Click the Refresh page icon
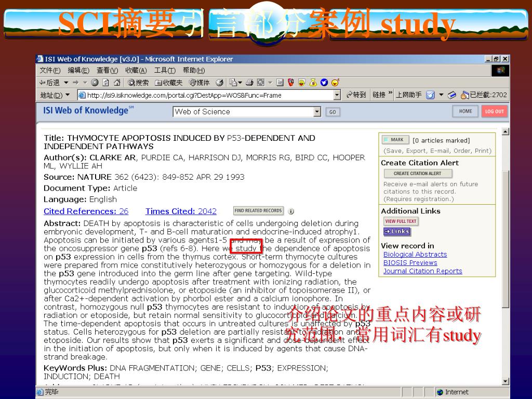 pos(106,83)
